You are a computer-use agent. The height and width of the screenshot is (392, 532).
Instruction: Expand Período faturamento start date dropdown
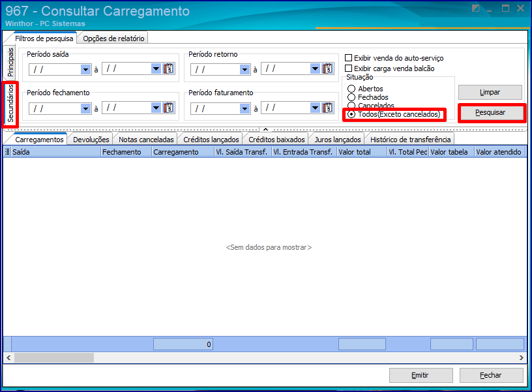(245, 109)
